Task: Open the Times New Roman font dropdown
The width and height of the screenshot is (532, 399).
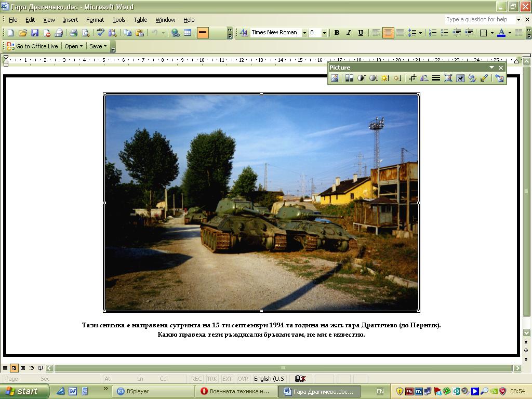Action: coord(304,33)
